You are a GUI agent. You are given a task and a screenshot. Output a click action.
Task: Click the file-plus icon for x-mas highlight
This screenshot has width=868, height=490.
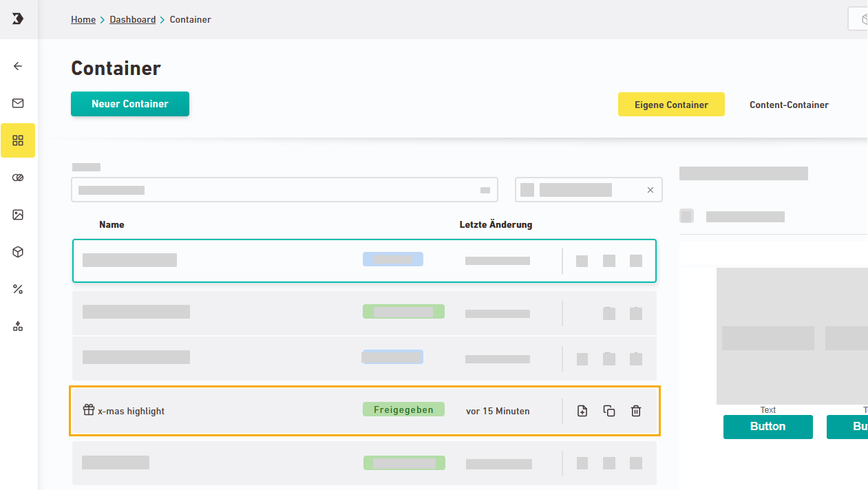pos(582,411)
